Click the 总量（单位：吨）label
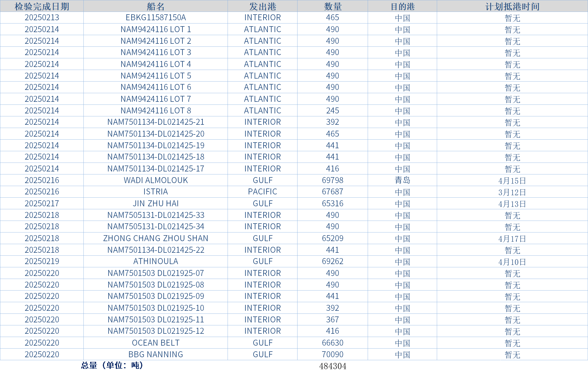 tap(112, 365)
